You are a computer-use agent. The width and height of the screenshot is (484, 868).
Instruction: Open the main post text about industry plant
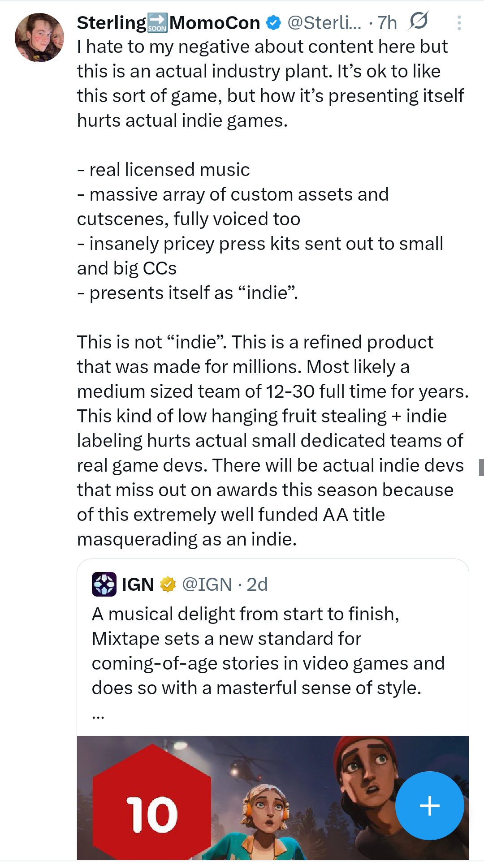click(272, 293)
